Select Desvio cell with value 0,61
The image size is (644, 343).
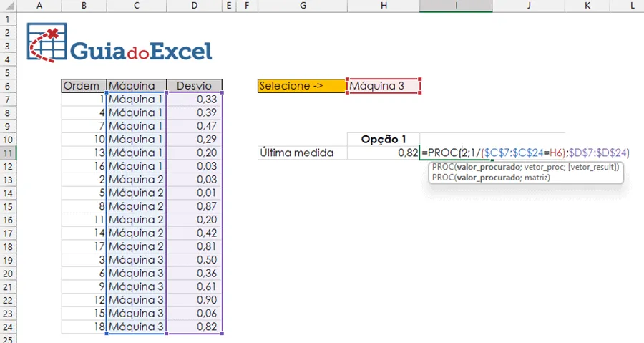194,286
